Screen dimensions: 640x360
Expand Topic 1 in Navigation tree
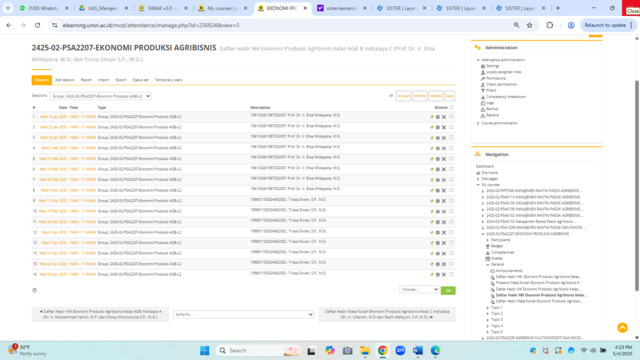click(488, 307)
